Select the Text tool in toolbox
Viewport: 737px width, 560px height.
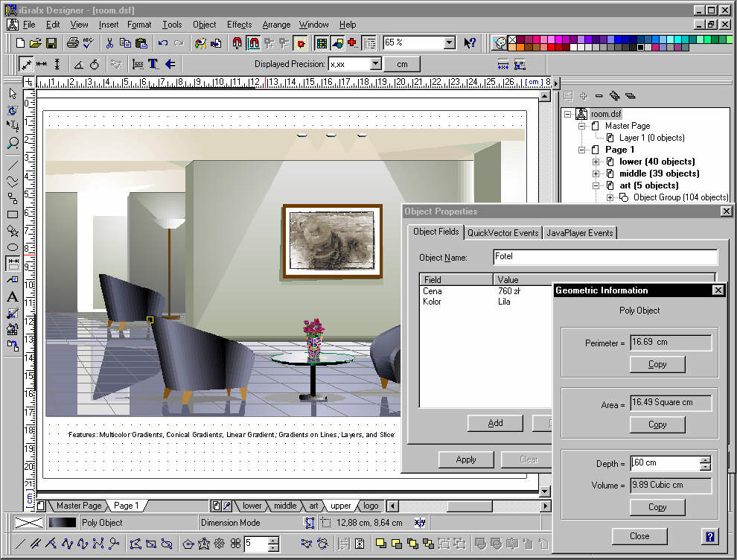coord(13,296)
